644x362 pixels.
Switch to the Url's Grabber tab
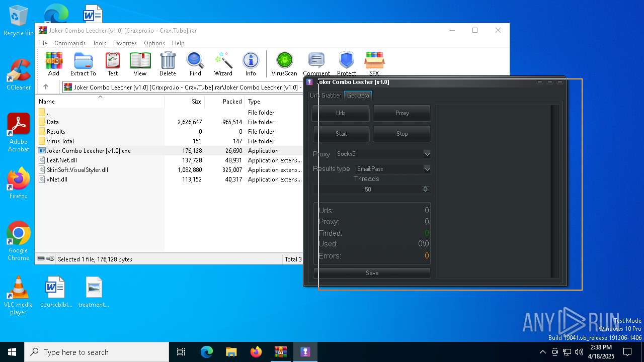(x=326, y=96)
